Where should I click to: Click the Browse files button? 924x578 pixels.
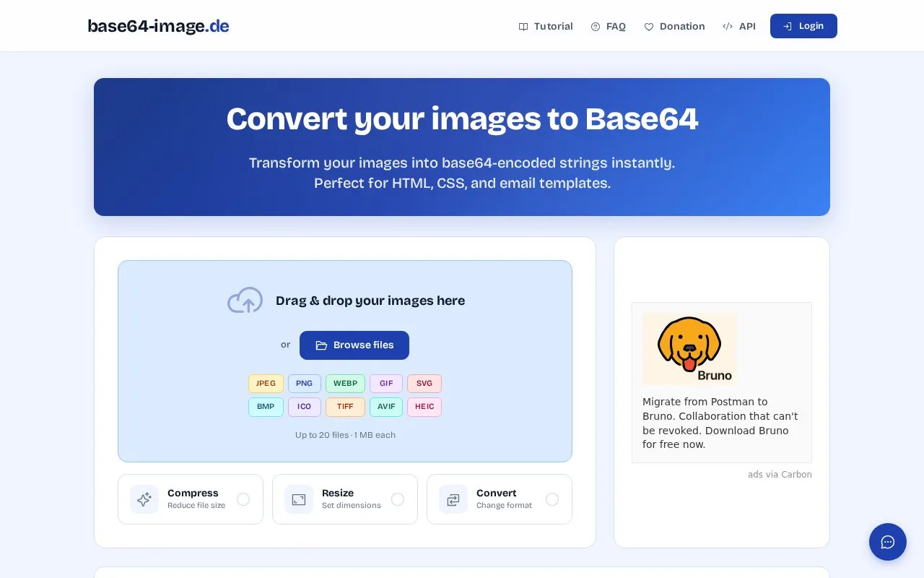click(354, 345)
